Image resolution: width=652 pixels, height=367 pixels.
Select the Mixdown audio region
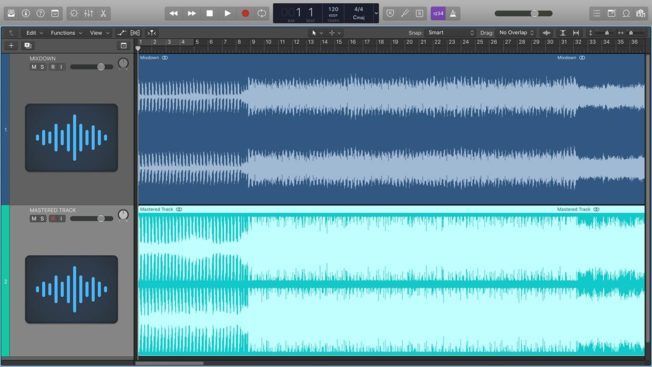click(x=391, y=129)
